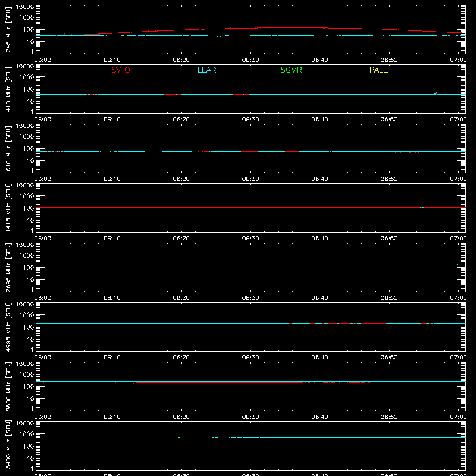Click the 10 tick label on 4995 MHz plot
Image resolution: width=476 pixels, height=476 pixels.
pyautogui.click(x=30, y=339)
